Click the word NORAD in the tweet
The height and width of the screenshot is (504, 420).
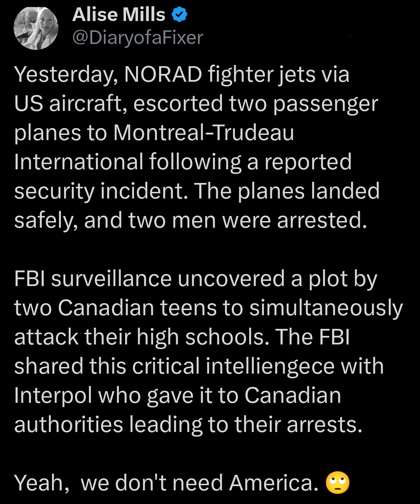[x=163, y=74]
